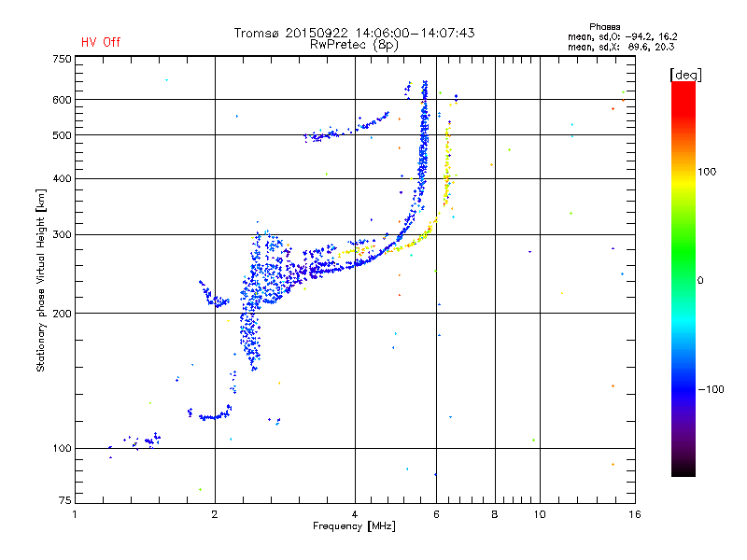This screenshot has width=747, height=560.
Task: Click the y-axis tick label "400"
Action: [62, 178]
